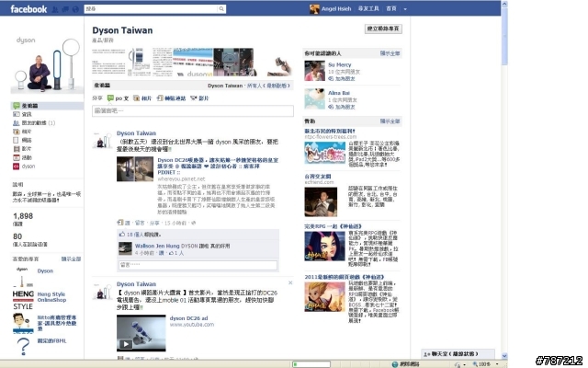Open the wall filter '所有人 (最新動態)'
This screenshot has width=588, height=368.
pyautogui.click(x=268, y=86)
